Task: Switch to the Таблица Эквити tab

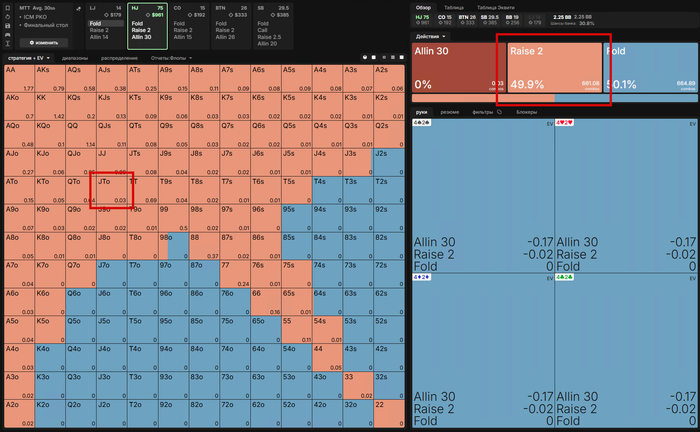Action: [x=496, y=8]
